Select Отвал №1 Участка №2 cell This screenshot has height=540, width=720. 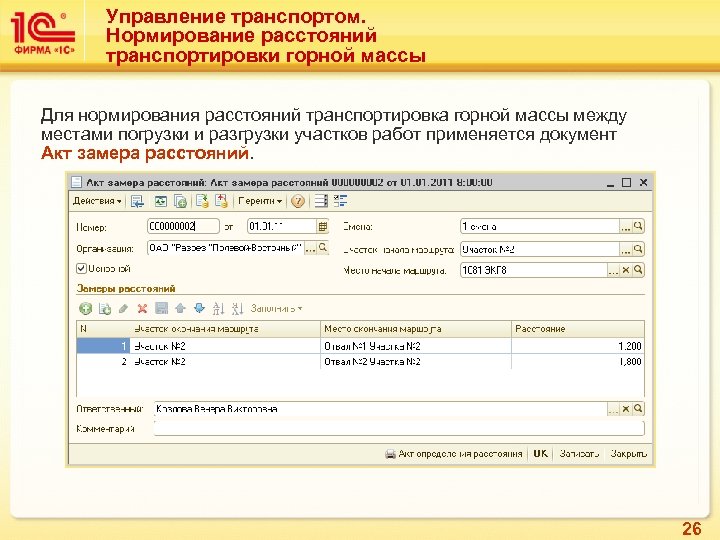point(416,346)
